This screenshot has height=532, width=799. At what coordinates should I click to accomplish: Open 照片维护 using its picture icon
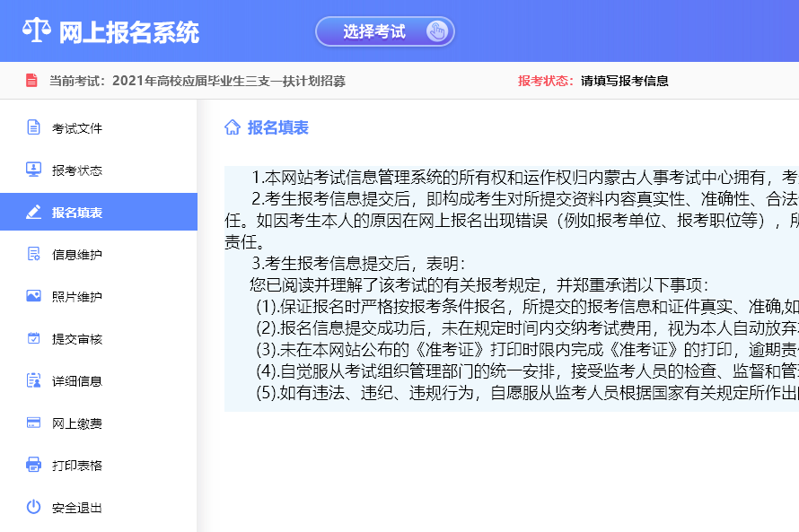point(33,296)
